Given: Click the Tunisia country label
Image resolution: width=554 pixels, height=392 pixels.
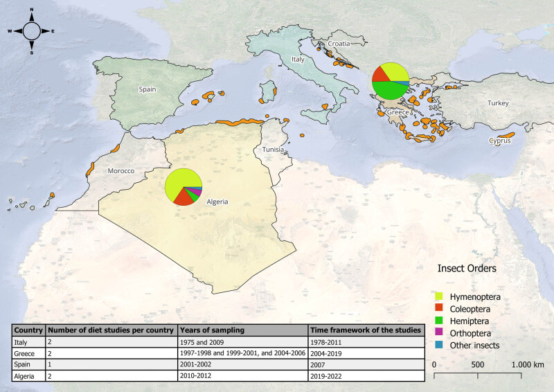Looking at the screenshot, I should tap(273, 150).
